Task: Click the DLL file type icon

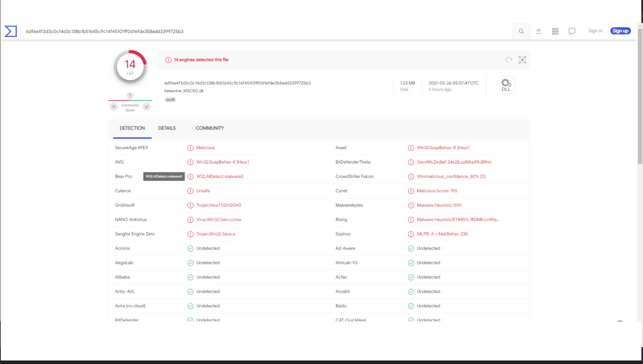Action: [x=506, y=85]
